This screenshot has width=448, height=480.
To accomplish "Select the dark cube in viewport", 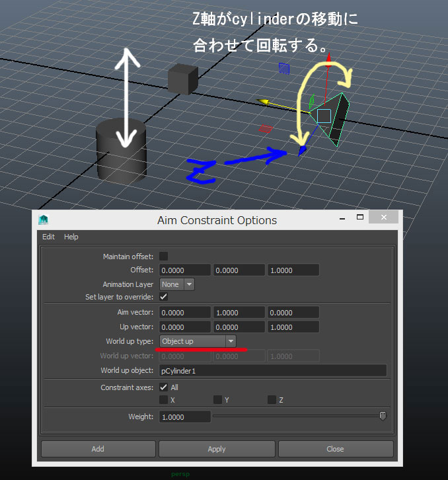I will click(x=182, y=79).
